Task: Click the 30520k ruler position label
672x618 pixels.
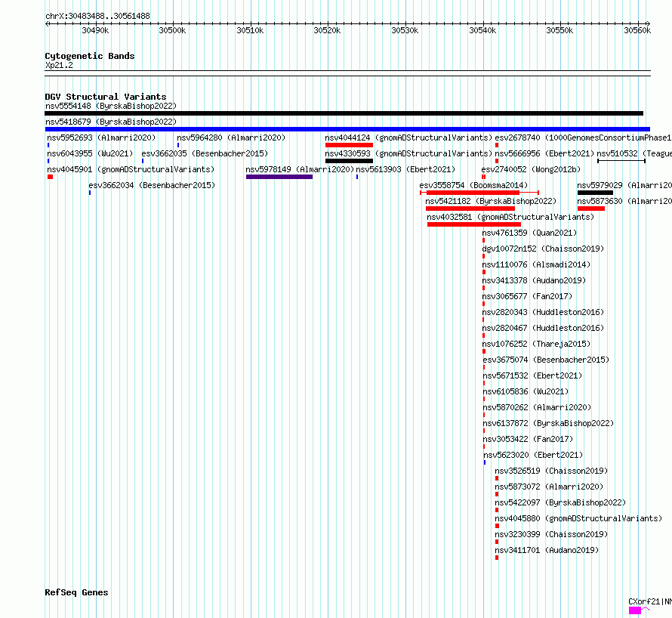Action: pos(328,30)
